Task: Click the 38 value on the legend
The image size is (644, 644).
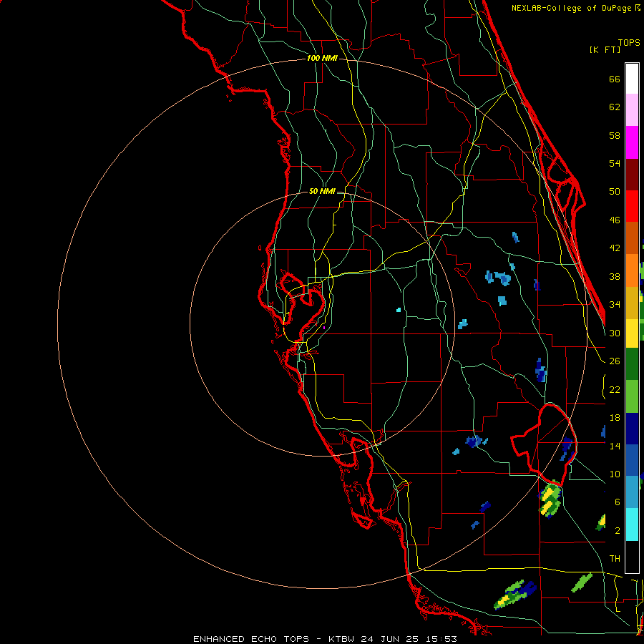Action: click(x=615, y=276)
